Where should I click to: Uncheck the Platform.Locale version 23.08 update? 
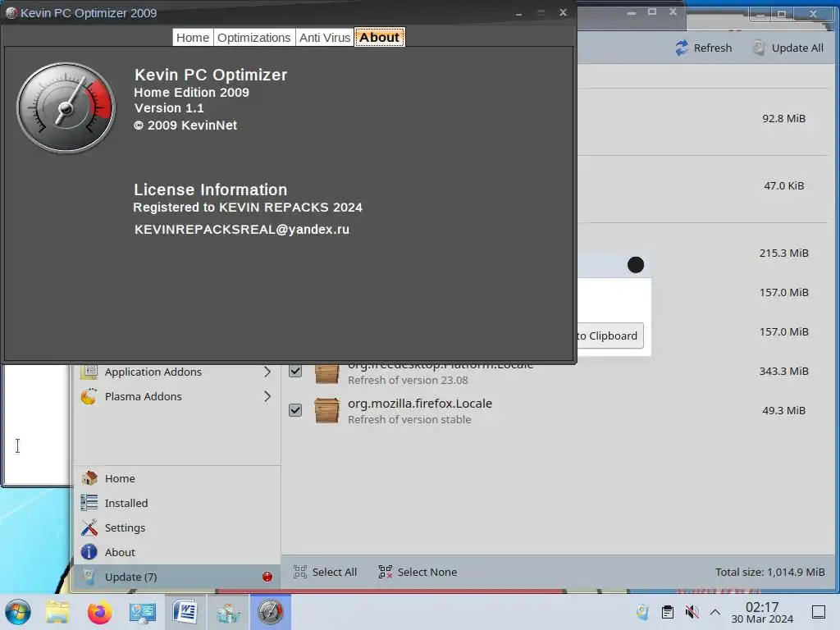pyautogui.click(x=295, y=371)
